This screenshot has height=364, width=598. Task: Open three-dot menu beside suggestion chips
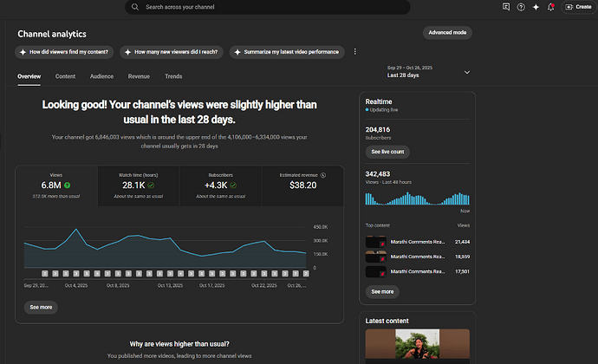point(354,52)
